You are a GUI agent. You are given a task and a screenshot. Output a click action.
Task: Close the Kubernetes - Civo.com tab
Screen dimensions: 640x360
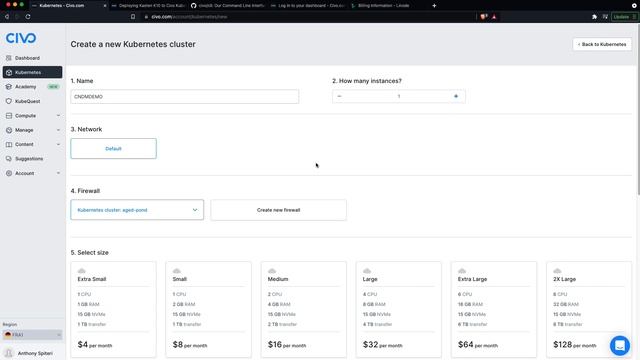(x=104, y=6)
